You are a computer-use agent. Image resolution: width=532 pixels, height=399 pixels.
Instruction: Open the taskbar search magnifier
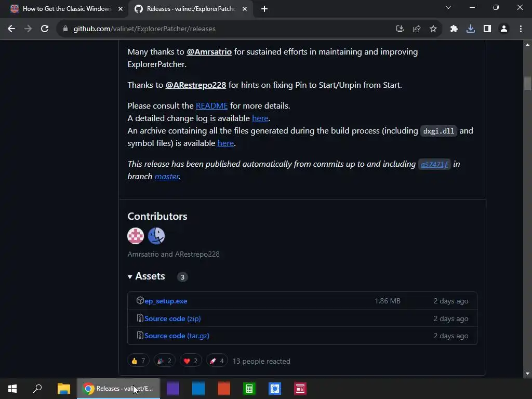click(37, 389)
